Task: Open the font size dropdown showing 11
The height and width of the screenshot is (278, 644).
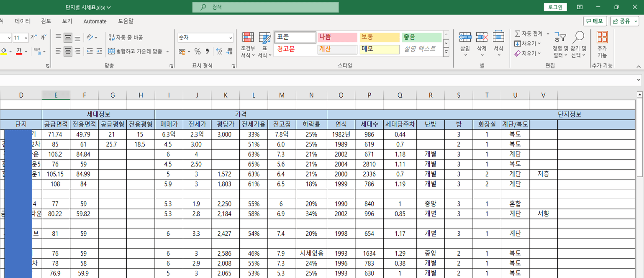Action: pos(26,38)
